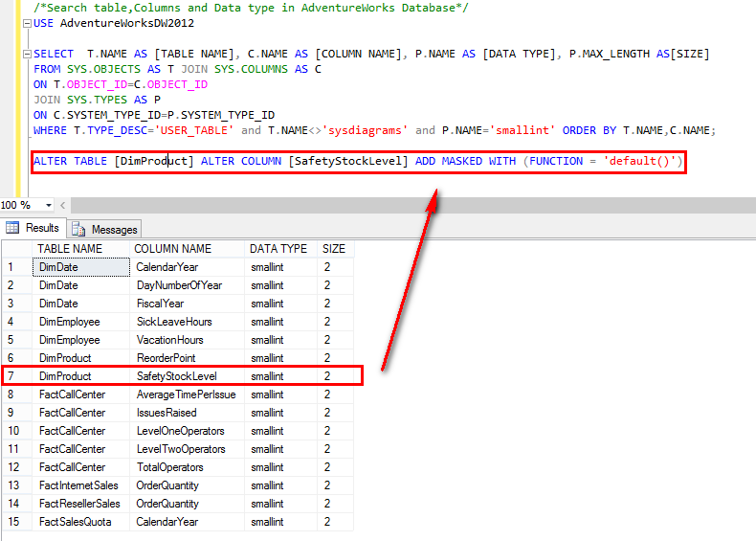This screenshot has width=756, height=541.
Task: Click the Messages tab page icon
Action: click(x=78, y=229)
